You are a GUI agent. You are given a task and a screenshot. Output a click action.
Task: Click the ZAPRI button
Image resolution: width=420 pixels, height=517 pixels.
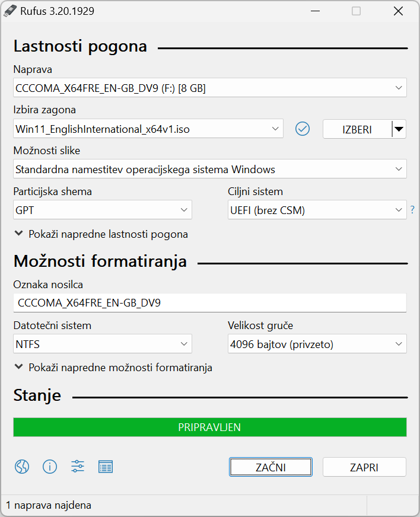point(364,467)
